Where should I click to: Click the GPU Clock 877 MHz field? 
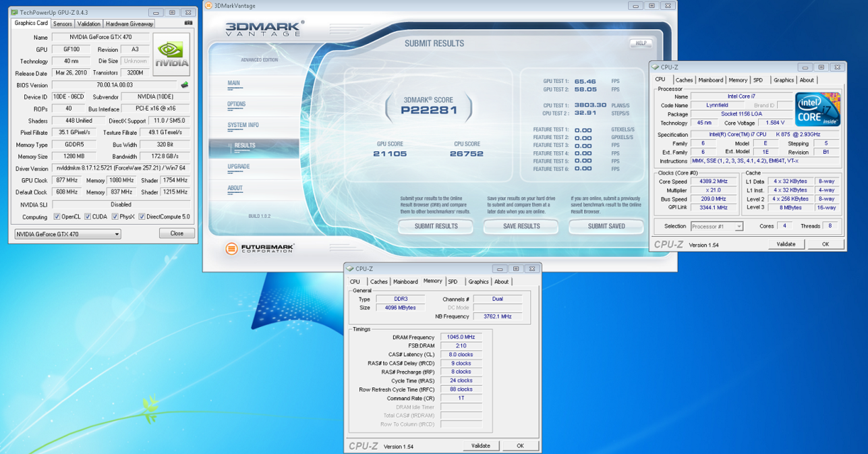[x=67, y=180]
